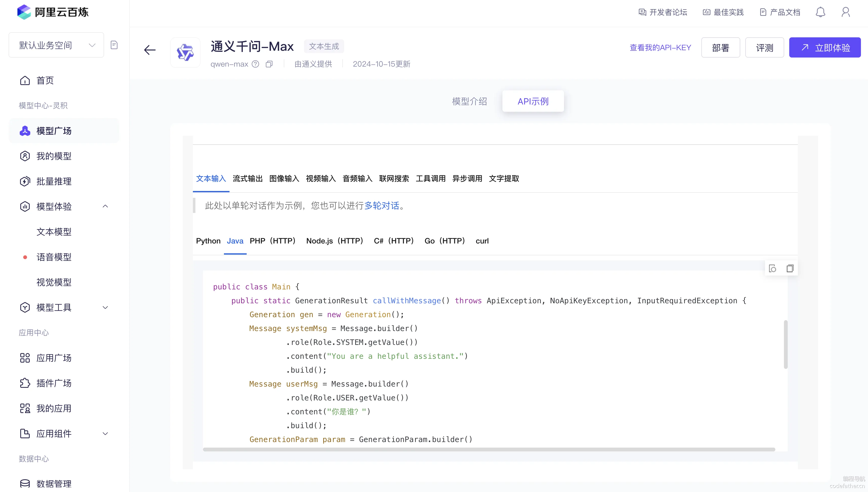Switch to the 图像输入 tab
This screenshot has width=868, height=492.
pyautogui.click(x=284, y=178)
